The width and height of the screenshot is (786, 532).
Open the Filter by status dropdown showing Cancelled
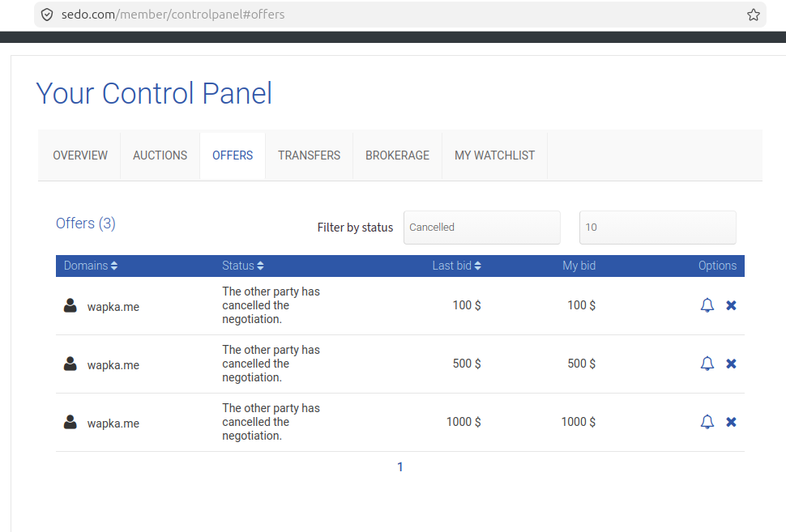pyautogui.click(x=481, y=228)
